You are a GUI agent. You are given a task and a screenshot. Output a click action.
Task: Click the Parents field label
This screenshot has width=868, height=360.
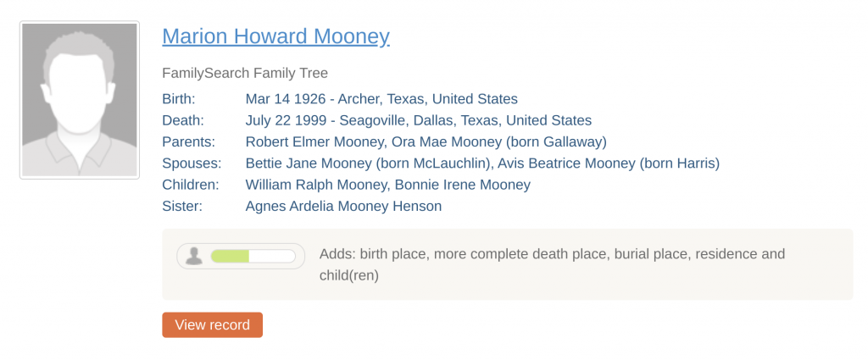(x=188, y=141)
